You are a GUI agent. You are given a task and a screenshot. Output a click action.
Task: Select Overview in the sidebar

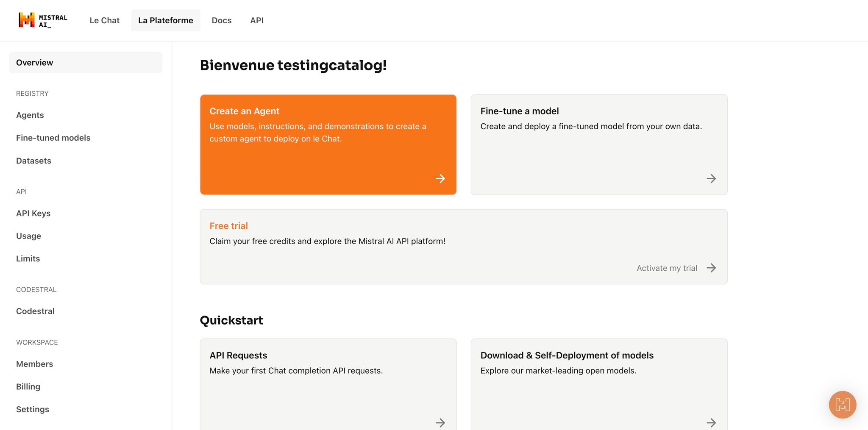coord(86,63)
